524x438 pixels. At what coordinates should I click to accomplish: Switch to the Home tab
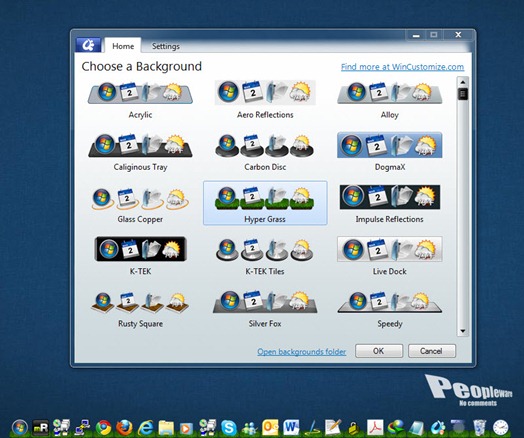point(123,46)
